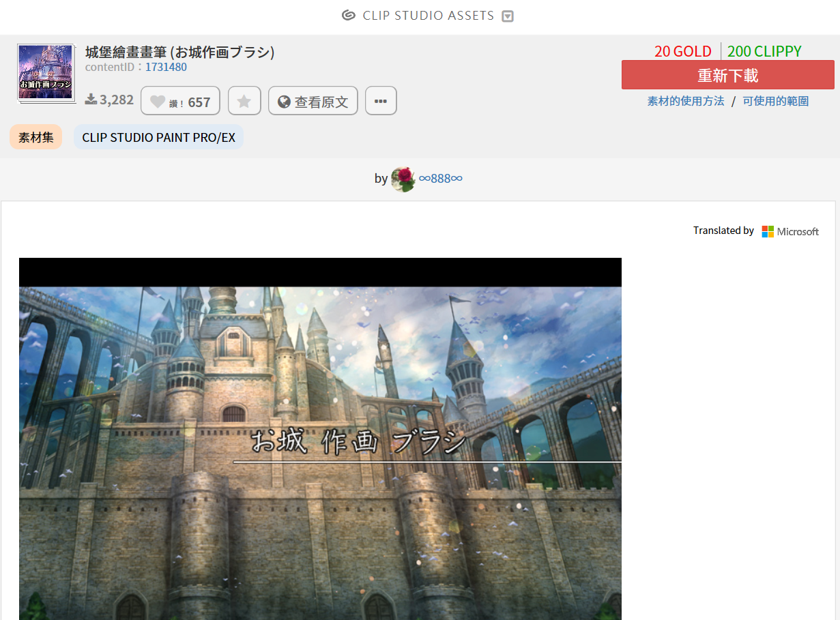Visit author ∞888∞ profile link
The width and height of the screenshot is (840, 620).
pos(441,179)
